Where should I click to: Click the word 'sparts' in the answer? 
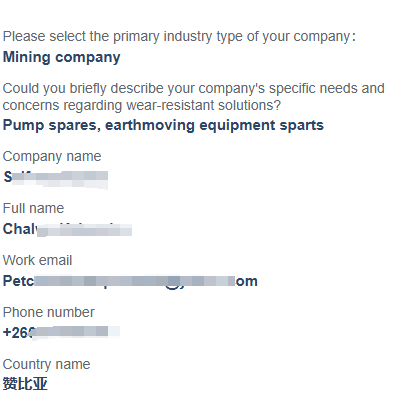point(302,126)
